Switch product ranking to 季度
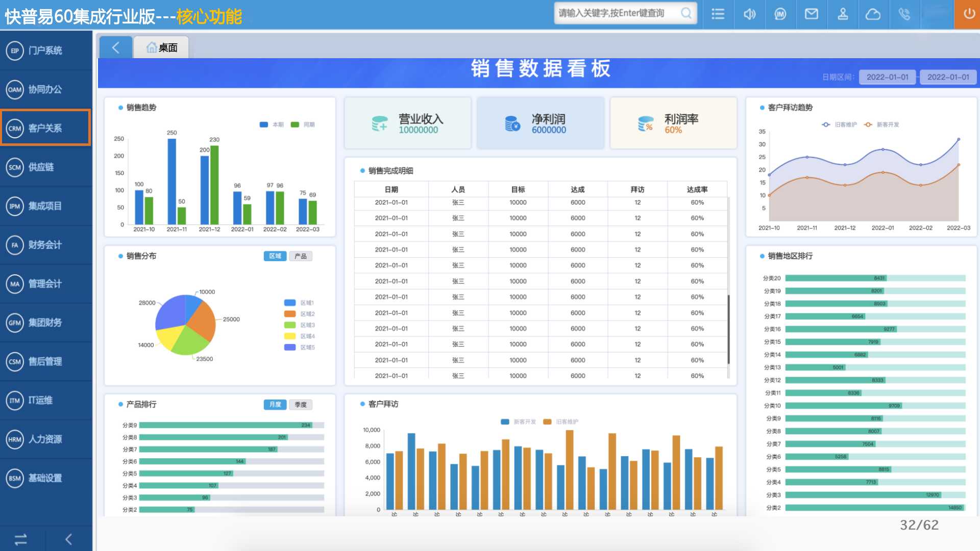Viewport: 980px width, 551px height. [x=301, y=405]
